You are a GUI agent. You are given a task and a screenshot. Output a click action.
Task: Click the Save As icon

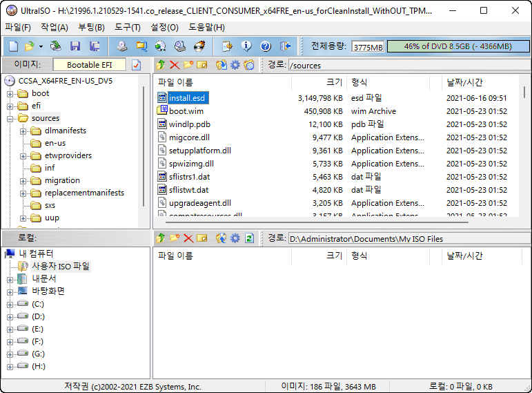95,46
